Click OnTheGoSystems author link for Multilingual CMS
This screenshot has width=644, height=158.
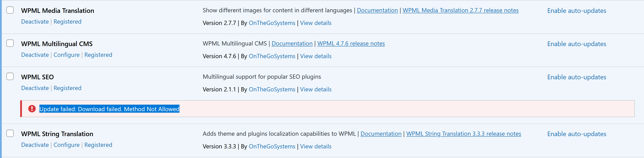pos(272,56)
